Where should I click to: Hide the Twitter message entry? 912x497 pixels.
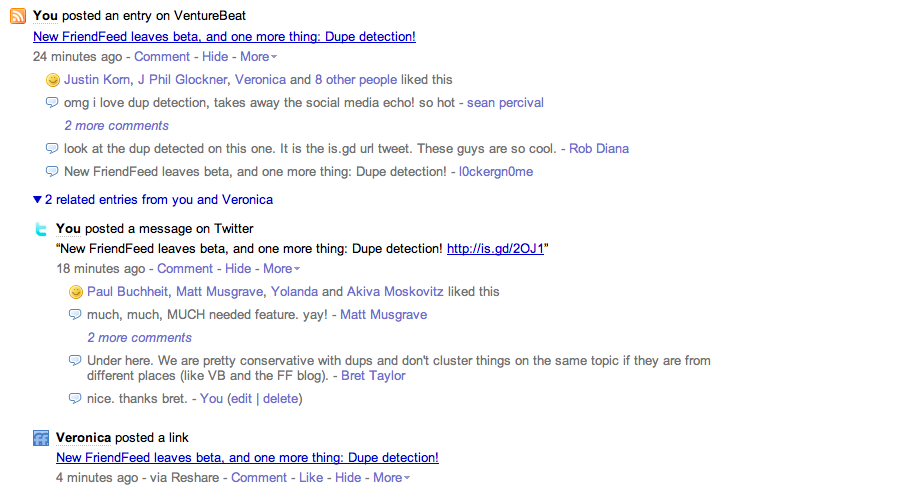[x=238, y=268]
